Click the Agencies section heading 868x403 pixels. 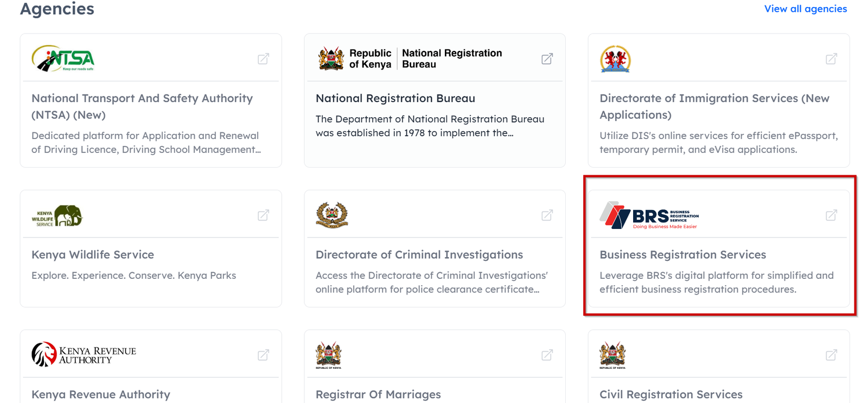point(57,9)
